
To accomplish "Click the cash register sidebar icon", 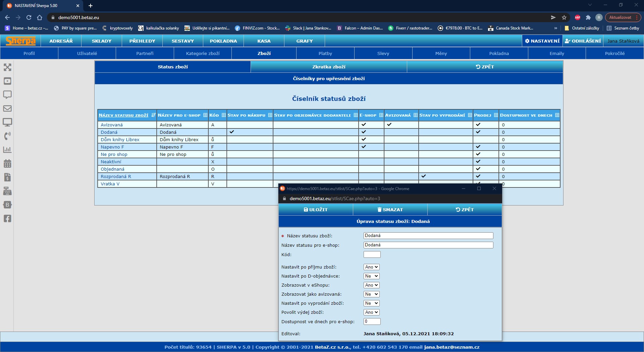I will [x=7, y=191].
